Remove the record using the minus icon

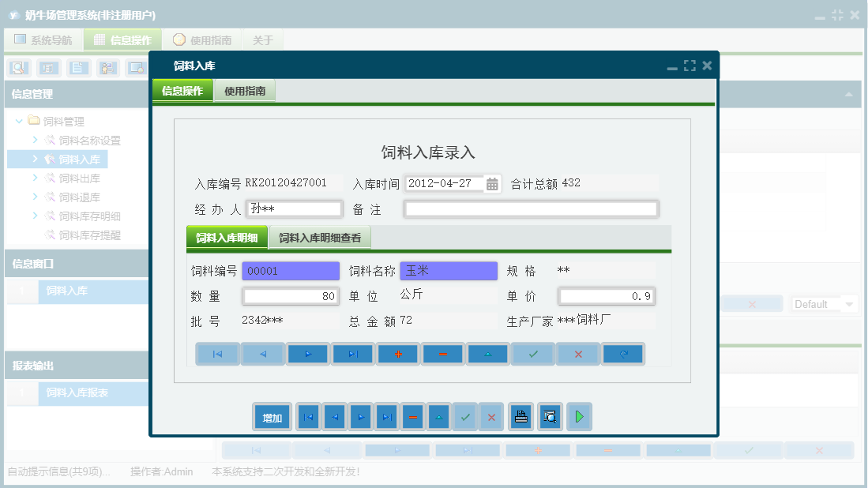(442, 354)
